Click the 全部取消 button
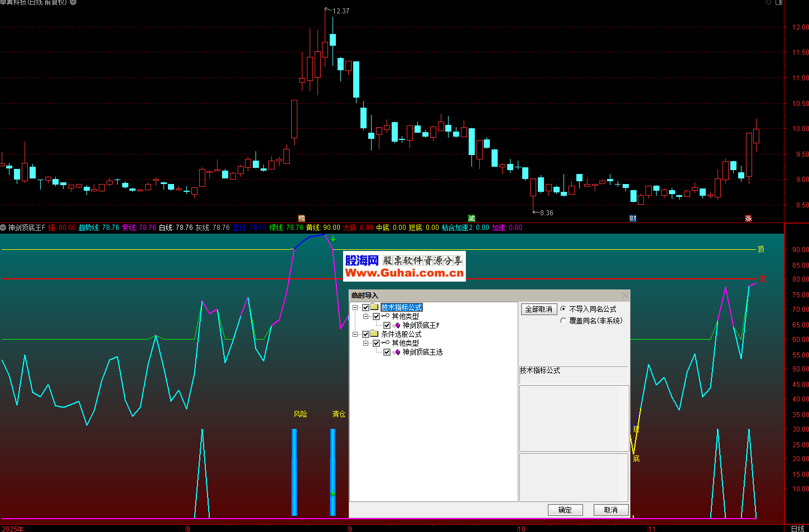This screenshot has width=809, height=532. [x=538, y=309]
